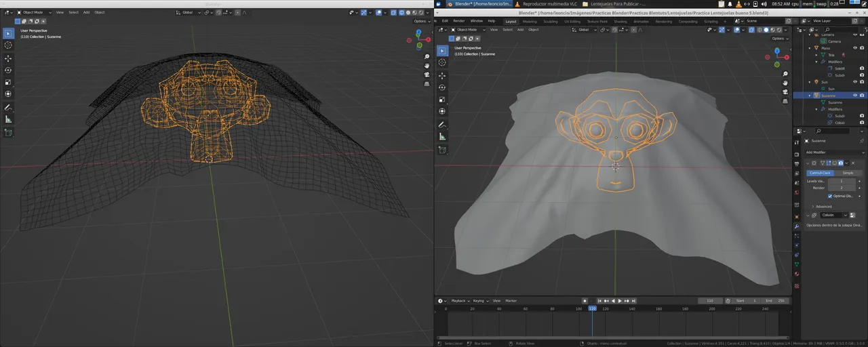Open the Marker menu in timeline
Image resolution: width=868 pixels, height=347 pixels.
[511, 300]
